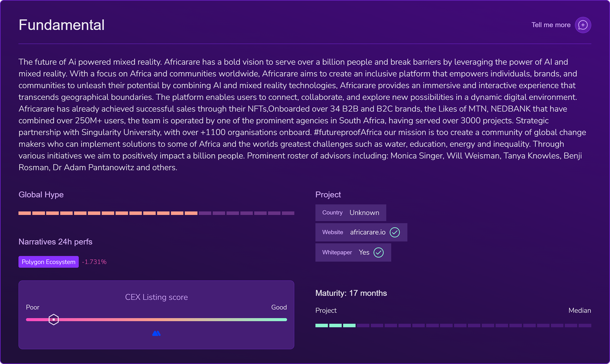
Task: Click the 'Median' label
Action: [580, 310]
